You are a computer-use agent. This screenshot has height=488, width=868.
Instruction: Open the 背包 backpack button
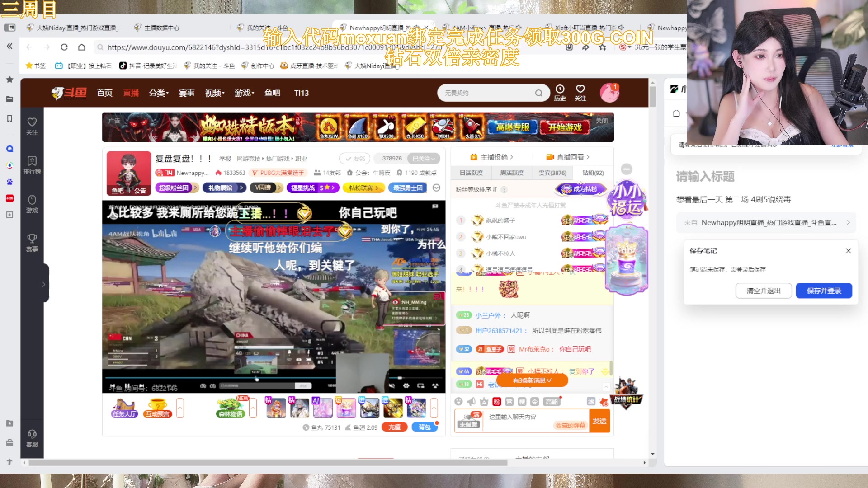(x=425, y=427)
